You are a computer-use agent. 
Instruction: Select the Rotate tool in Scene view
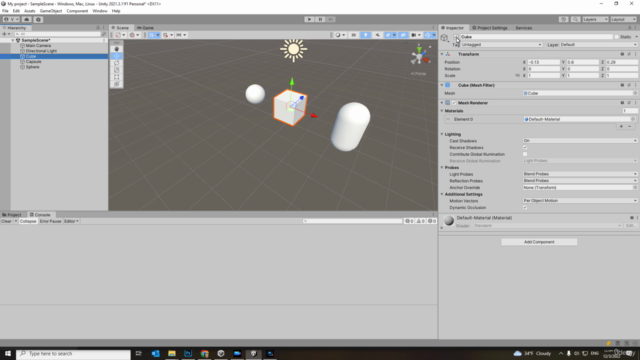(117, 63)
